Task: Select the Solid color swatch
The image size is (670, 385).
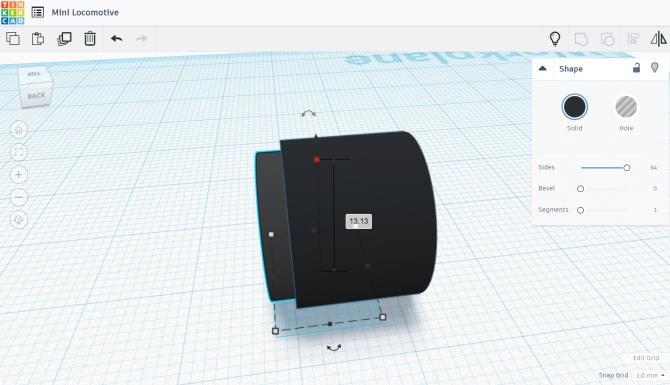Action: [x=574, y=107]
